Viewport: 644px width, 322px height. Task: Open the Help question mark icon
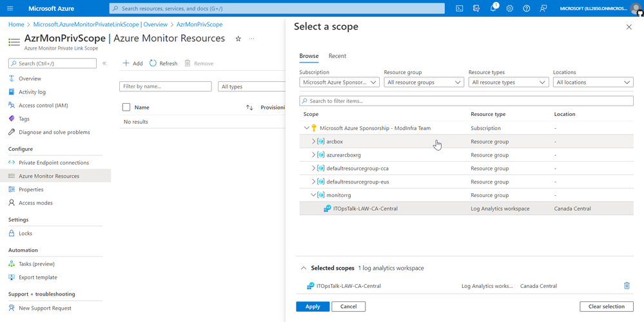[527, 8]
